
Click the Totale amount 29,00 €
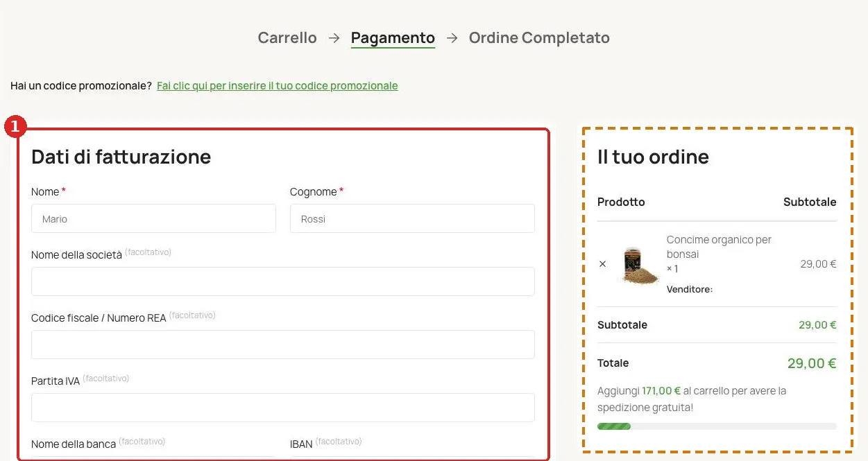(812, 363)
